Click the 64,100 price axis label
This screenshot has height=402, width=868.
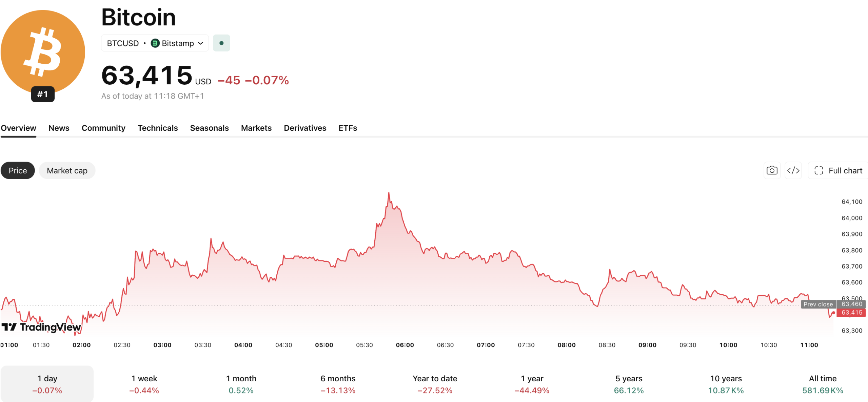[852, 202]
